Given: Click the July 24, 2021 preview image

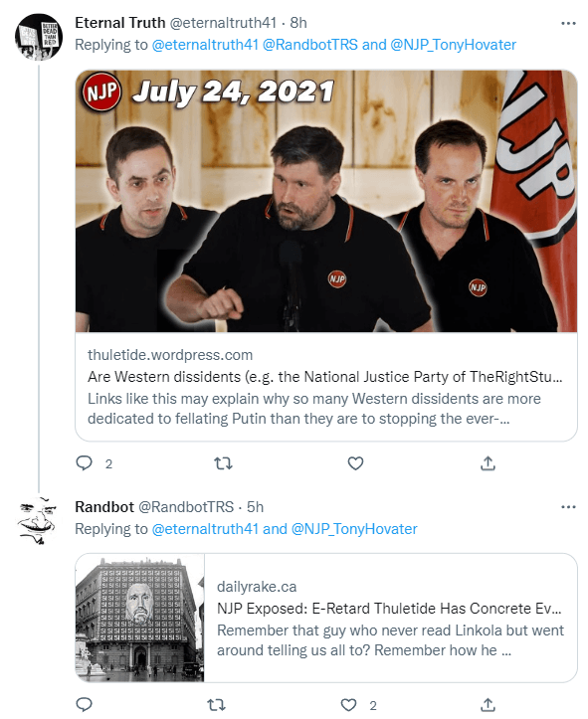Looking at the screenshot, I should (326, 201).
